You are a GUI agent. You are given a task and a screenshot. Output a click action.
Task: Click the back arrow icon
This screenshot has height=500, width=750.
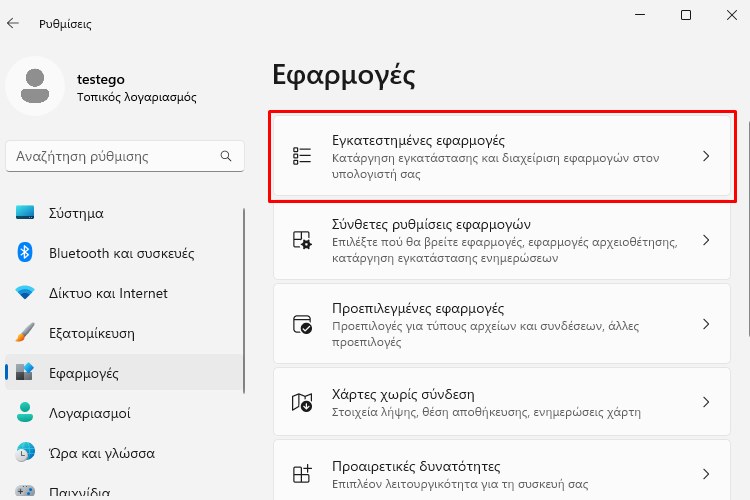[13, 23]
